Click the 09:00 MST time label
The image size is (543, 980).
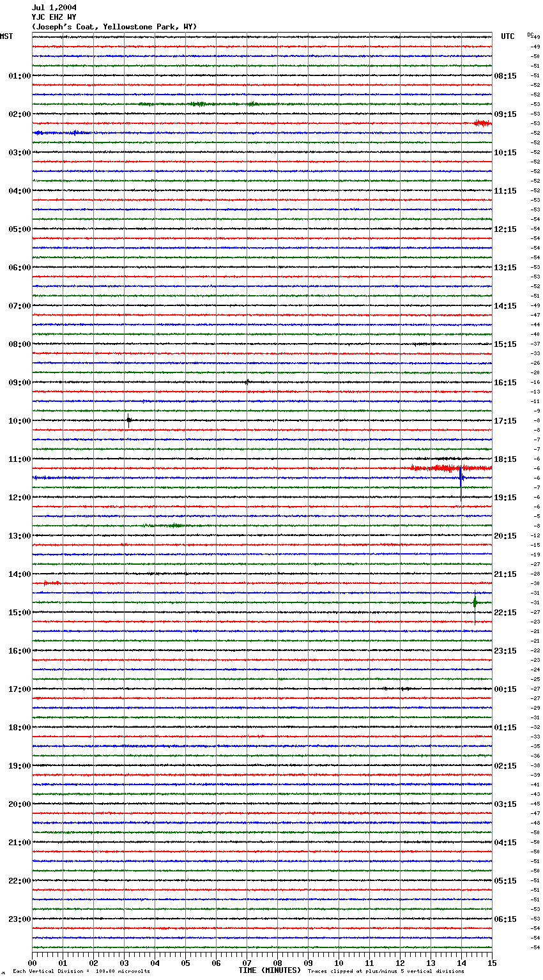[20, 383]
